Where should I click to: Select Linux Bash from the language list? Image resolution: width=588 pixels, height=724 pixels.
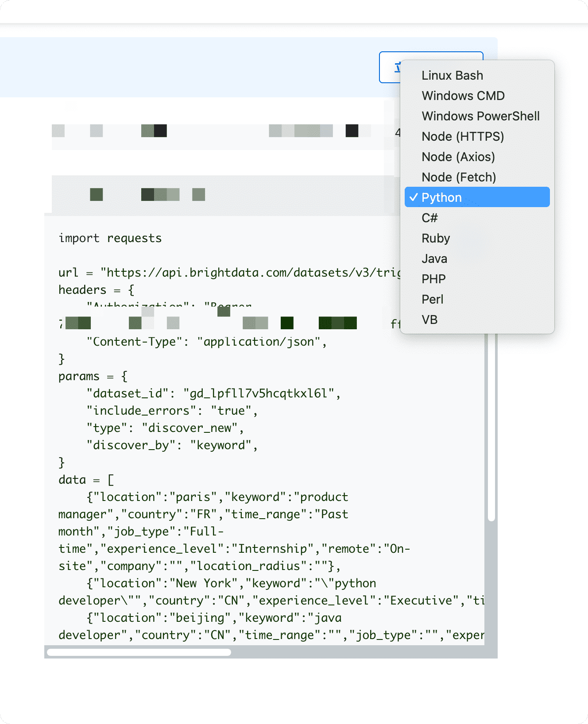(477, 76)
